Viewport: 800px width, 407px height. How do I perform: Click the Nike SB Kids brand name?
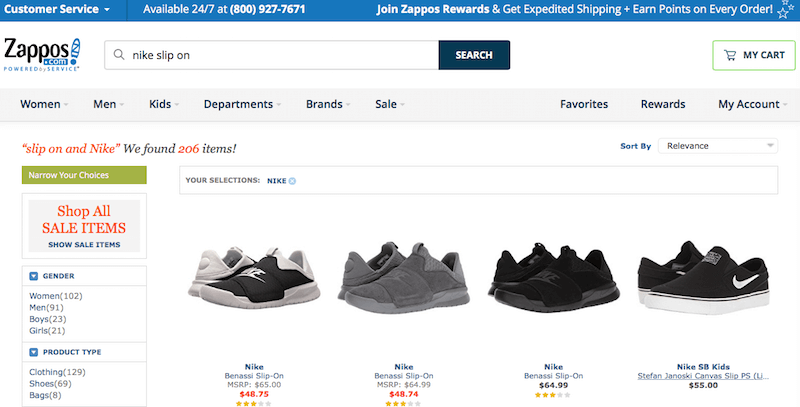point(703,367)
